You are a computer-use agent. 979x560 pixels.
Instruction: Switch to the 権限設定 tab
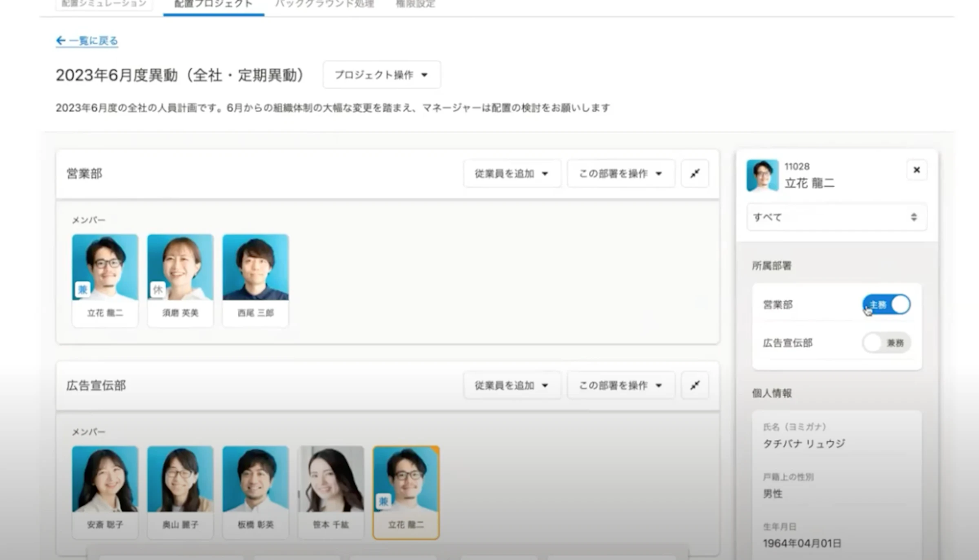(x=415, y=4)
